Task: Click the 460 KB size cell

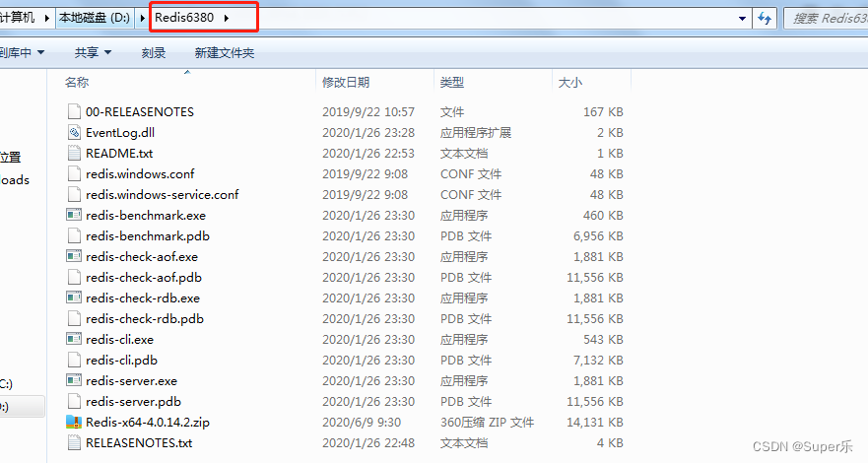Action: (x=603, y=215)
